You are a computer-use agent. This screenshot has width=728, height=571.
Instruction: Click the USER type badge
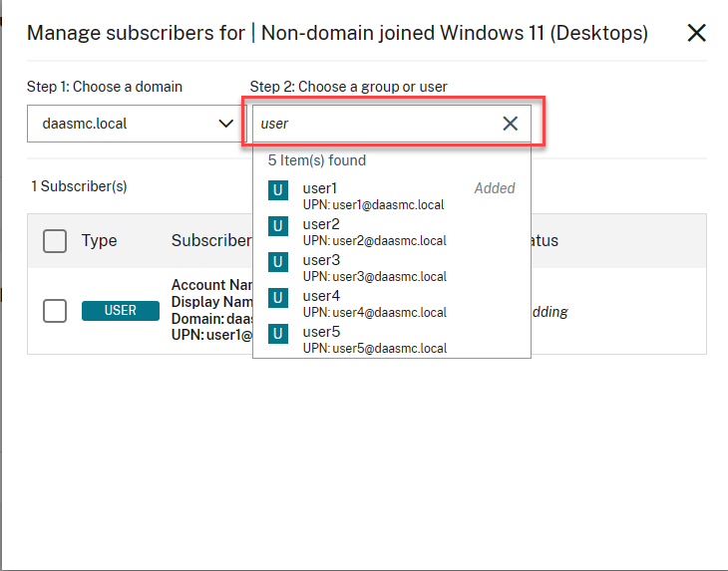coord(121,311)
